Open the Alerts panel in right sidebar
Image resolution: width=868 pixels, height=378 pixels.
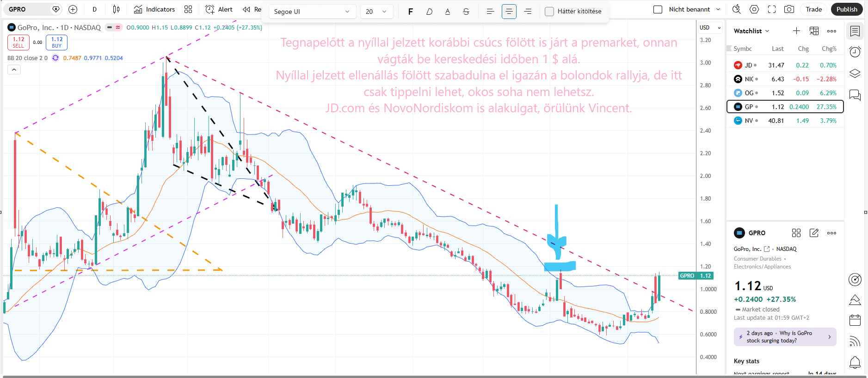pos(855,52)
